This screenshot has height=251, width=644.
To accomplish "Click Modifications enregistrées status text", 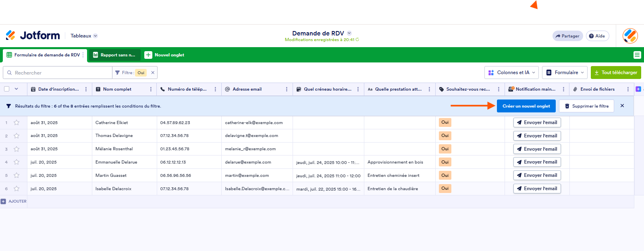I will 322,40.
